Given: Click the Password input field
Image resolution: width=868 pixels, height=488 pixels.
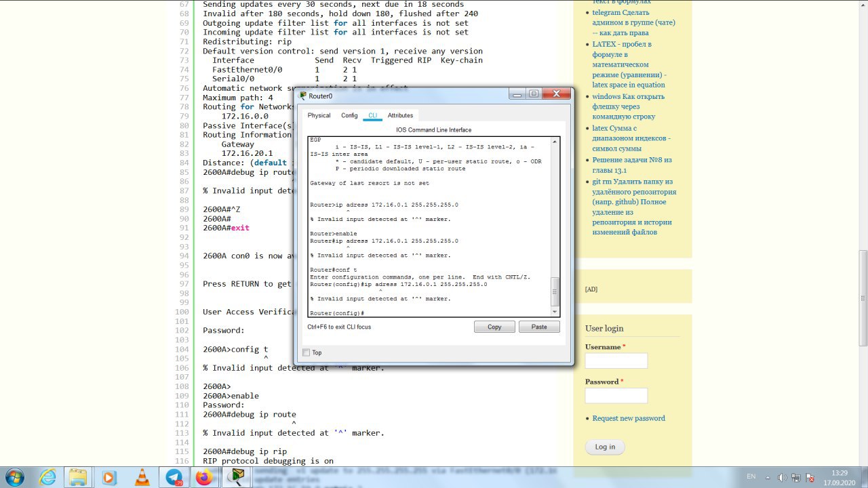Looking at the screenshot, I should point(616,395).
